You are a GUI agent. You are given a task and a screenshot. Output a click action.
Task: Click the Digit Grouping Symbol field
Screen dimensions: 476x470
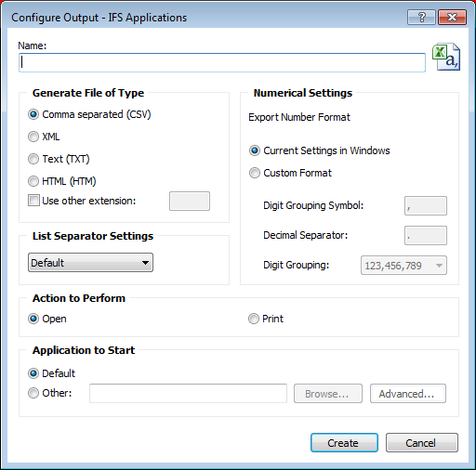[426, 205]
